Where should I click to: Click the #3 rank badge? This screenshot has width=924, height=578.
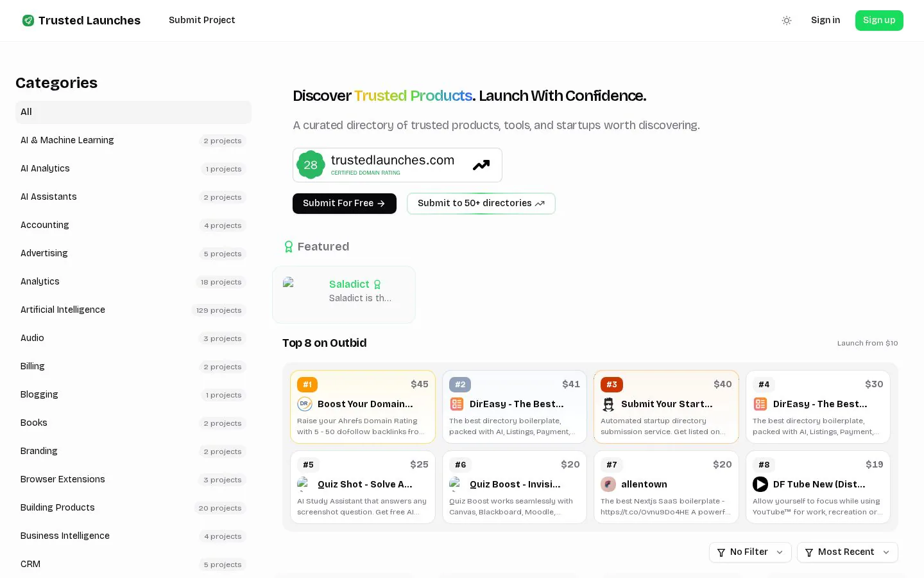[612, 385]
